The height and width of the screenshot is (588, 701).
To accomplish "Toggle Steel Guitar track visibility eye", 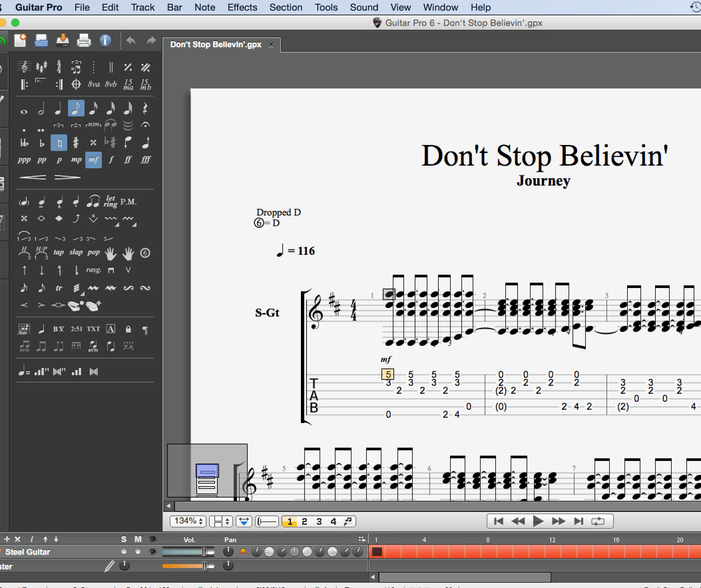I will click(x=153, y=552).
